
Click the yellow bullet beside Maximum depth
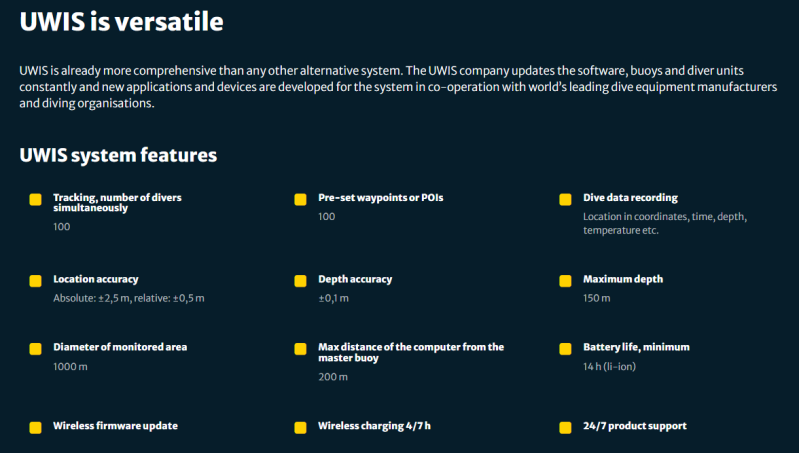click(565, 281)
